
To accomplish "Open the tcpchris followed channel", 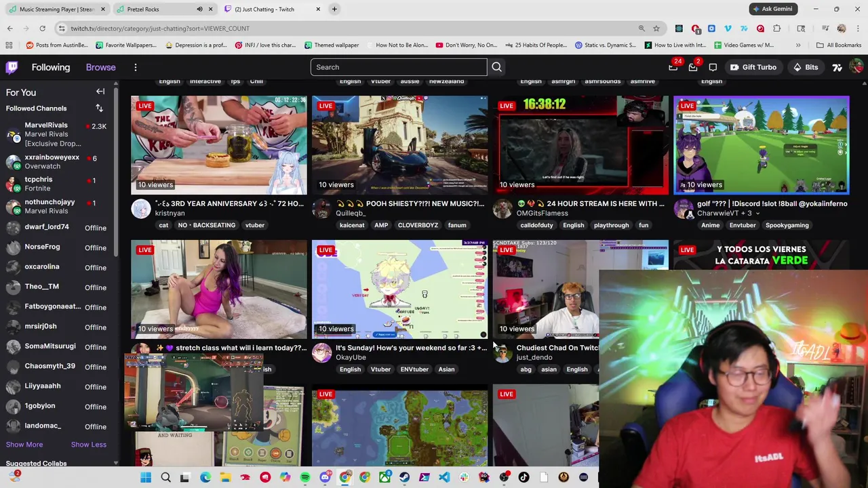I will [x=58, y=184].
